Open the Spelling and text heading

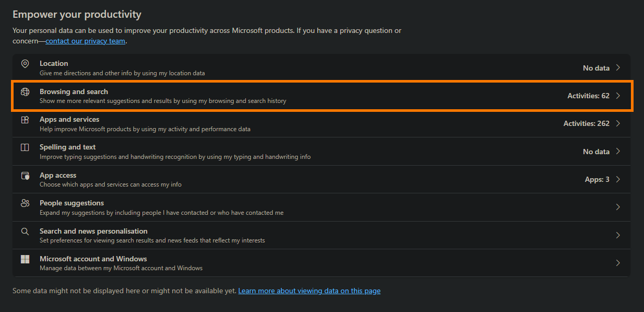click(68, 147)
